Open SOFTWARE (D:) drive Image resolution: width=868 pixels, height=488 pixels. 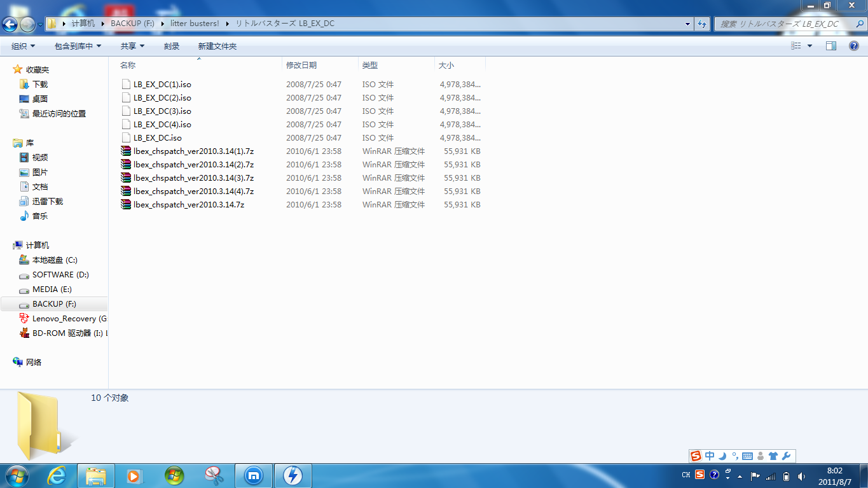[60, 274]
